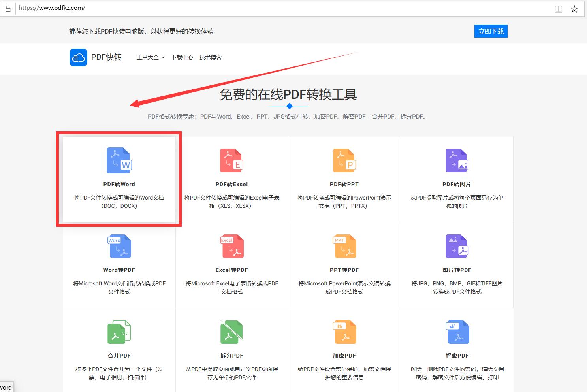Select the PDF转图片 purple icon
Screen dimensions: 587x392
click(457, 160)
